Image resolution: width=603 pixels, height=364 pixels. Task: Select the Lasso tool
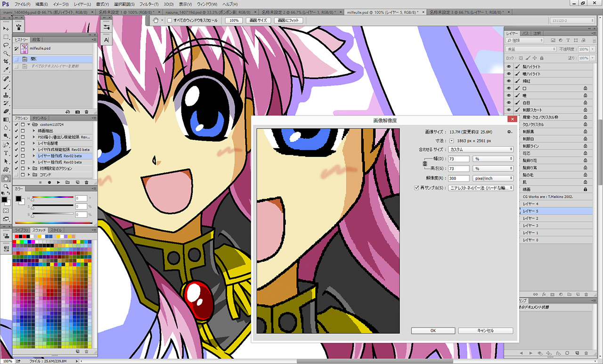[6, 45]
